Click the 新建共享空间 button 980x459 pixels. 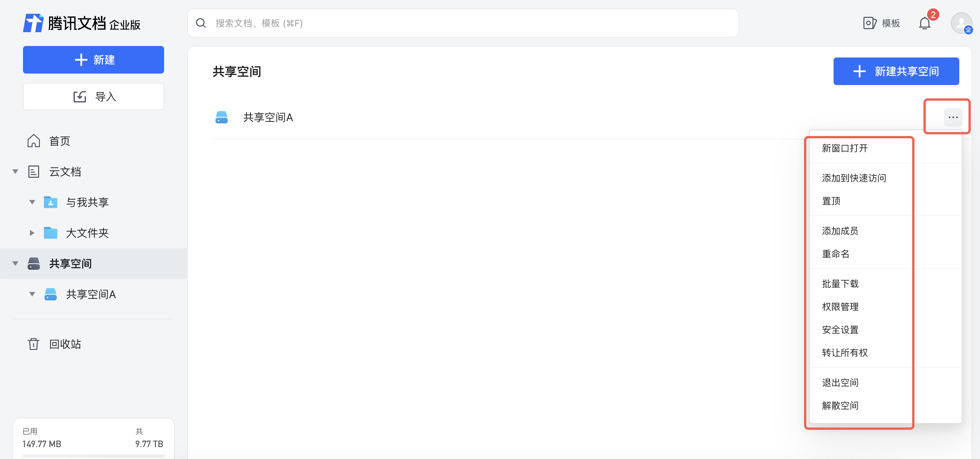click(896, 71)
